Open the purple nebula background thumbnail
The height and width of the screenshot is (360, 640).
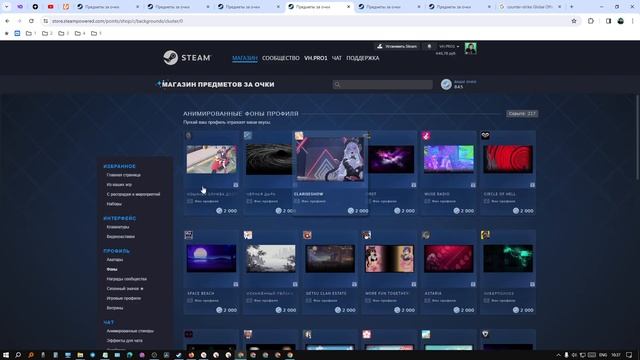(x=391, y=159)
